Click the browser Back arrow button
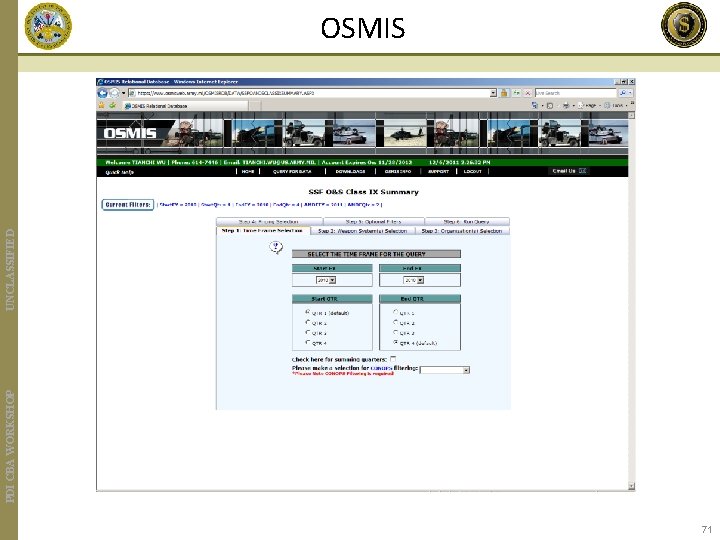The height and width of the screenshot is (540, 720). pos(102,93)
